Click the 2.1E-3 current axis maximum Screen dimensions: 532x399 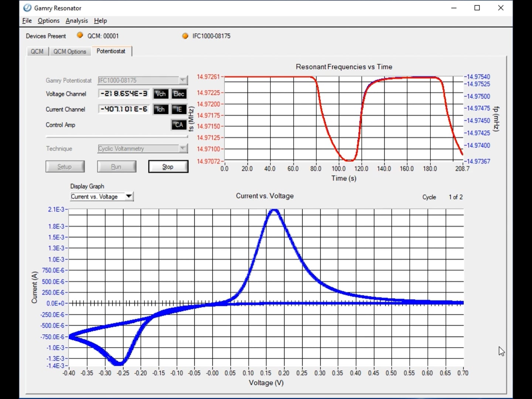point(56,209)
